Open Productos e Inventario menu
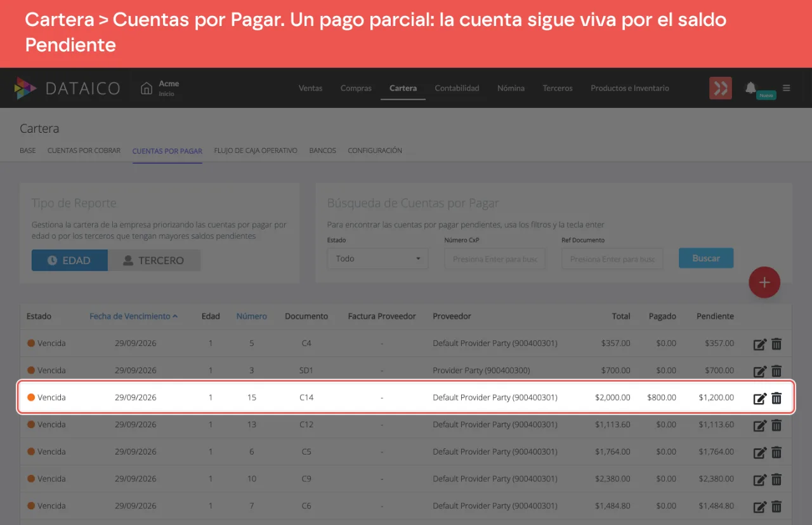 630,88
